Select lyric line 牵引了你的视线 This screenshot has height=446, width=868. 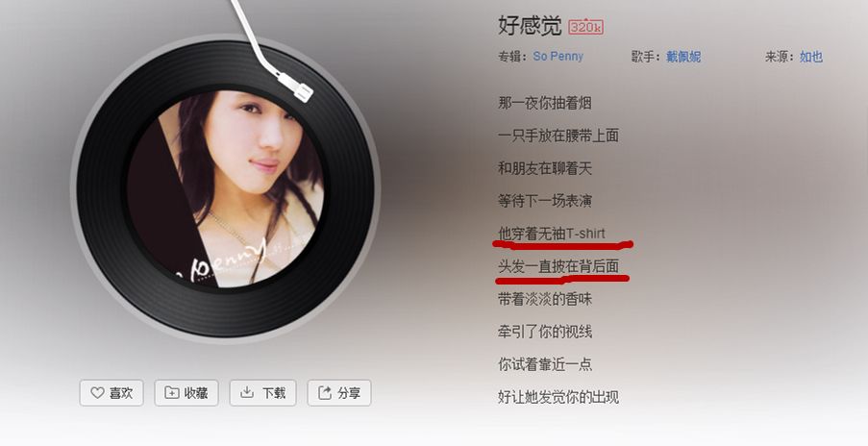point(545,332)
